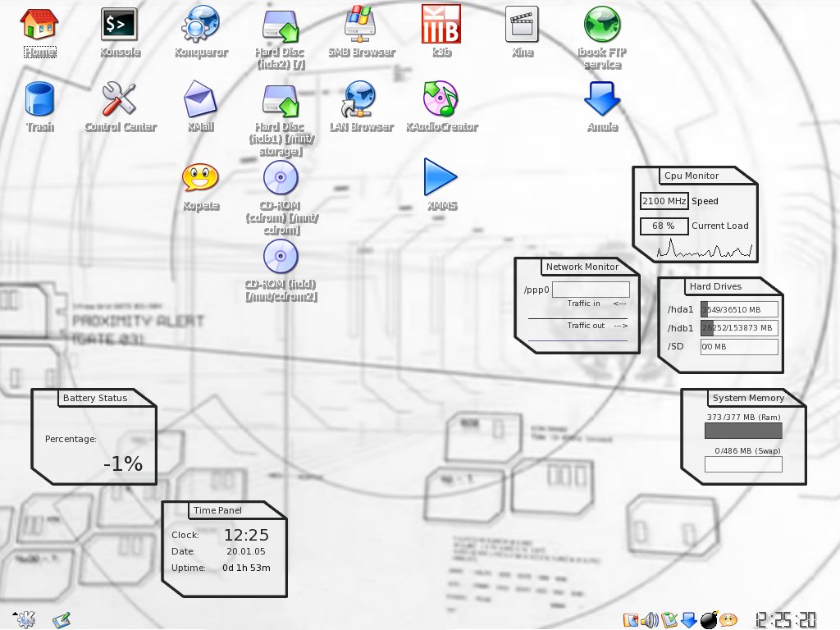
Task: Click the black bomb tray icon
Action: click(x=709, y=620)
